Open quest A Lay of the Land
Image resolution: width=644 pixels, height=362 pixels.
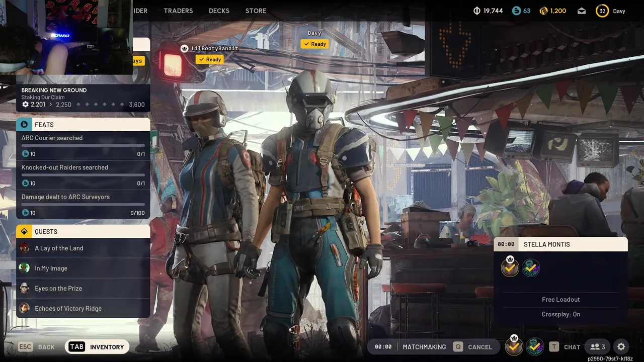[x=83, y=248]
